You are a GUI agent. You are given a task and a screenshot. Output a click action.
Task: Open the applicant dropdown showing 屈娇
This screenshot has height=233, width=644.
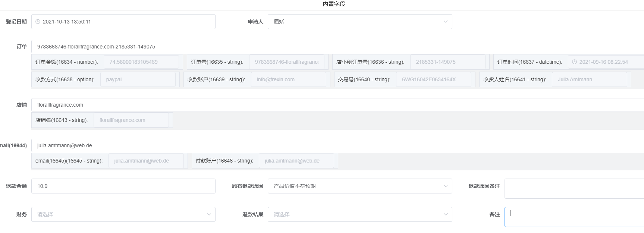[x=359, y=22]
